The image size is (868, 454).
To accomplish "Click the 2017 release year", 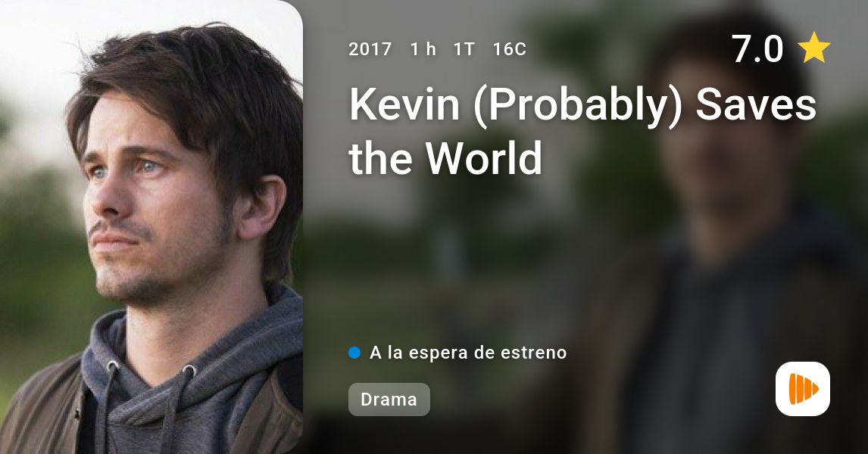I will point(370,49).
